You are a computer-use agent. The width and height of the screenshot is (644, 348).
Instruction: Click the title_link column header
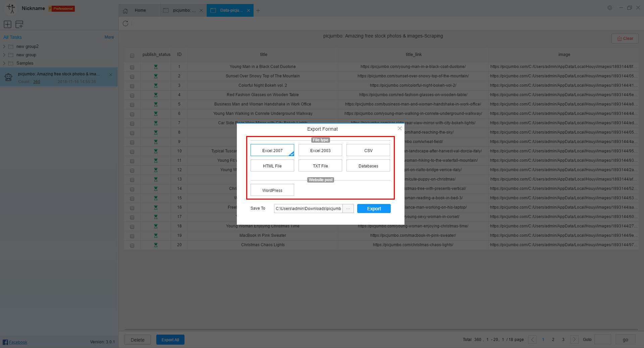[414, 55]
